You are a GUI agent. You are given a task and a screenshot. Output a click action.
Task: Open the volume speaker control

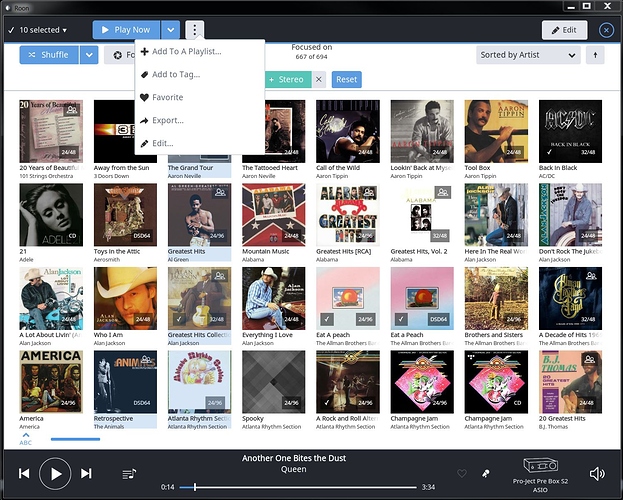[x=597, y=473]
